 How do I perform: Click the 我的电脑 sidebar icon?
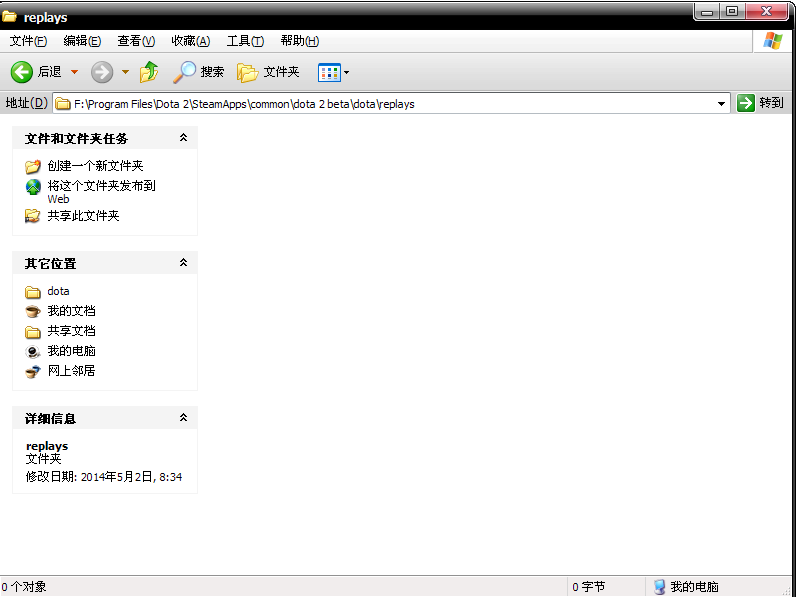pos(33,351)
